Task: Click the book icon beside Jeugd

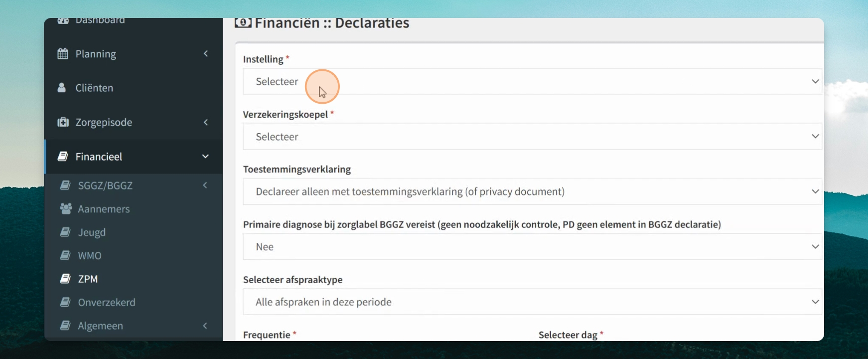Action: coord(65,232)
